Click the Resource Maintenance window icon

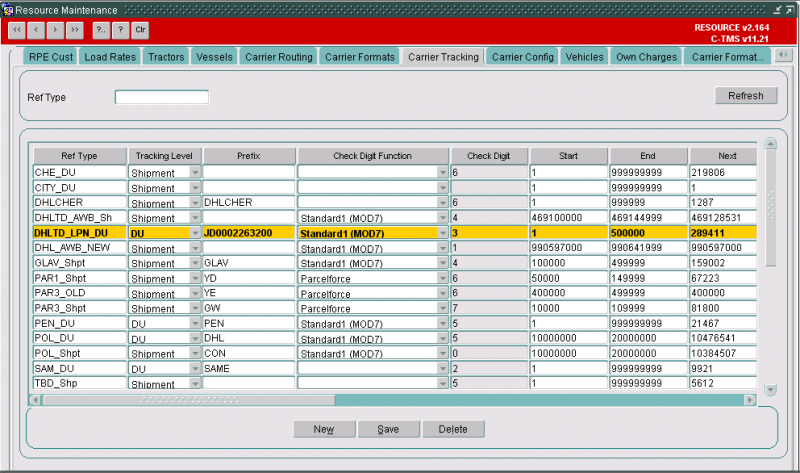[x=7, y=10]
